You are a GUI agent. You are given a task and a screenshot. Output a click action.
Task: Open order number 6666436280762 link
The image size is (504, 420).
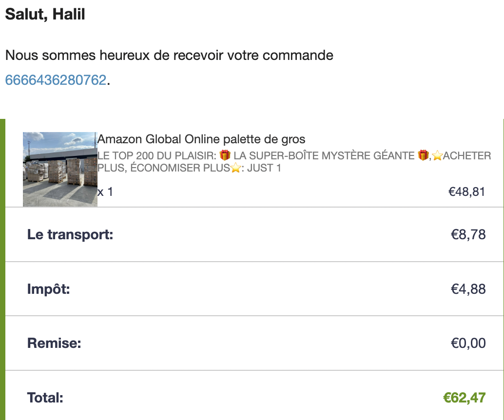[x=56, y=80]
